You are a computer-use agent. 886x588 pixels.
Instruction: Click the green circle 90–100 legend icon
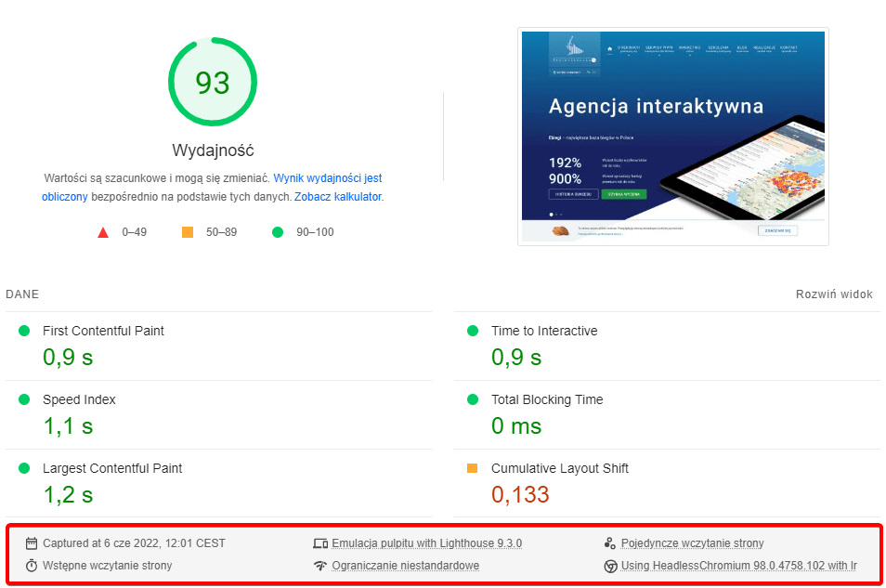277,232
